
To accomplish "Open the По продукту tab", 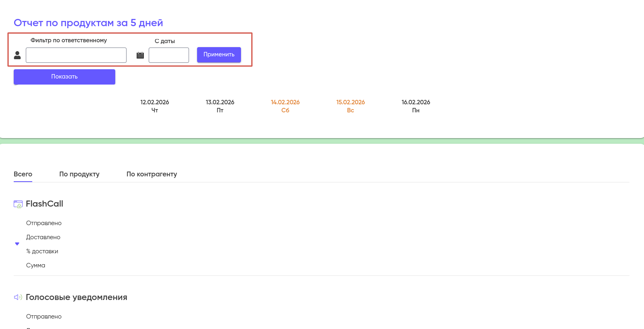I will tap(79, 174).
